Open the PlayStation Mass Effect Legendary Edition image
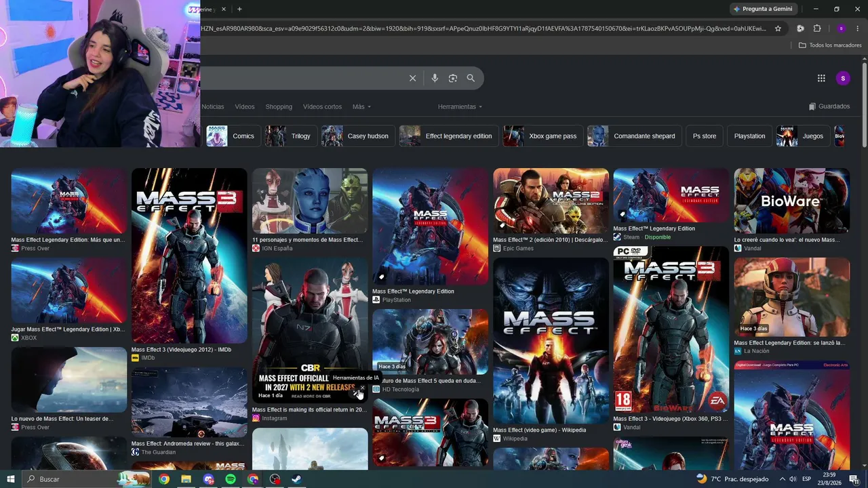 (x=430, y=226)
